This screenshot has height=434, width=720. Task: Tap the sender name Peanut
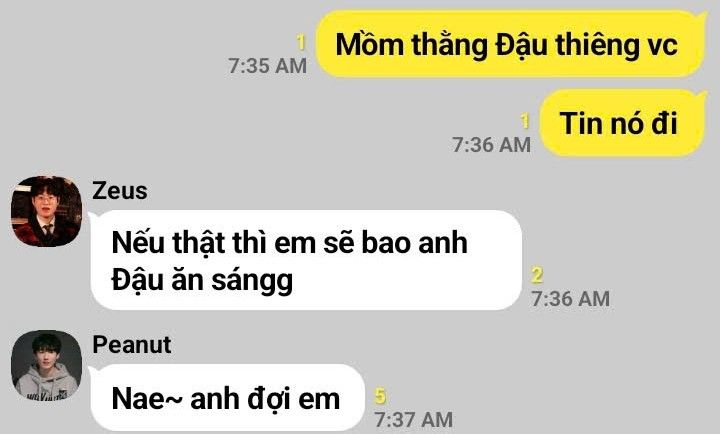click(x=132, y=344)
